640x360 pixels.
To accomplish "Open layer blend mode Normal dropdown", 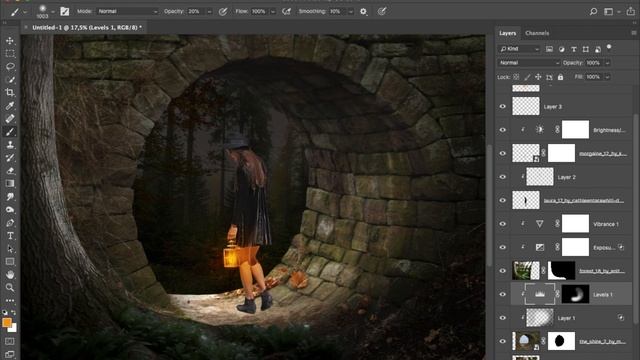I will tap(529, 63).
